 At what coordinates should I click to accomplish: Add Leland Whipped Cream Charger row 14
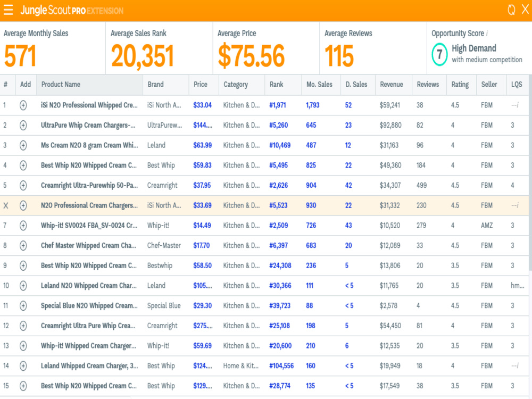point(23,365)
